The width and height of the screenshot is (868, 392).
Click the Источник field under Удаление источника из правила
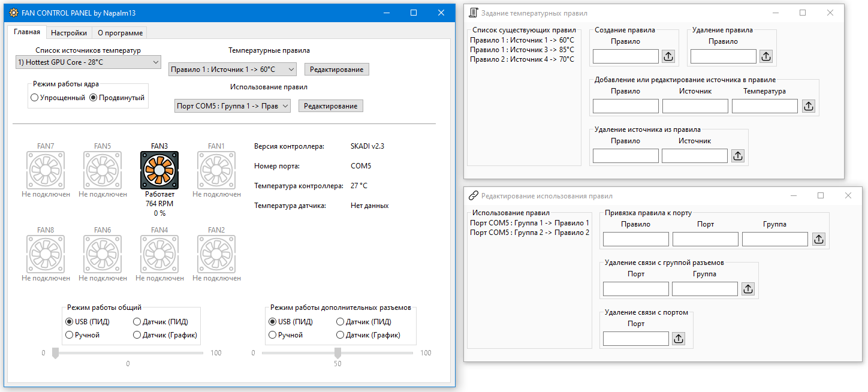point(695,156)
